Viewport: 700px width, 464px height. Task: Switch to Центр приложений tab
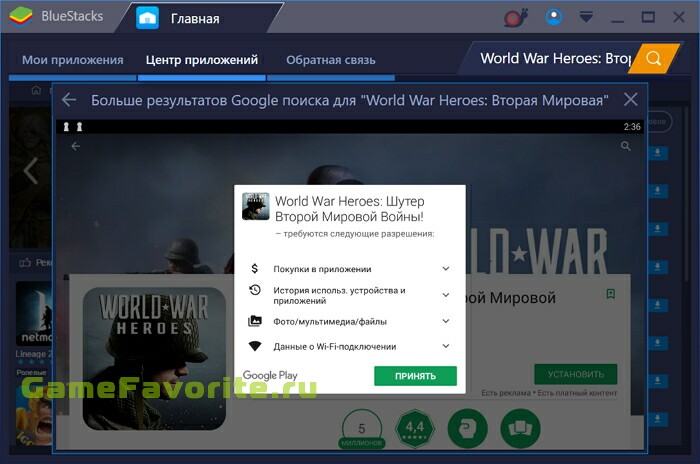(202, 60)
